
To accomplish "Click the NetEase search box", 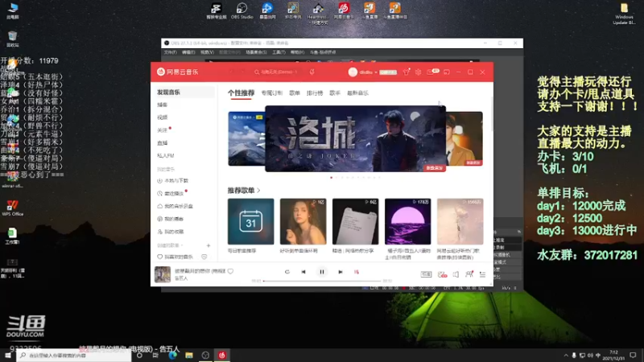I will (x=276, y=72).
